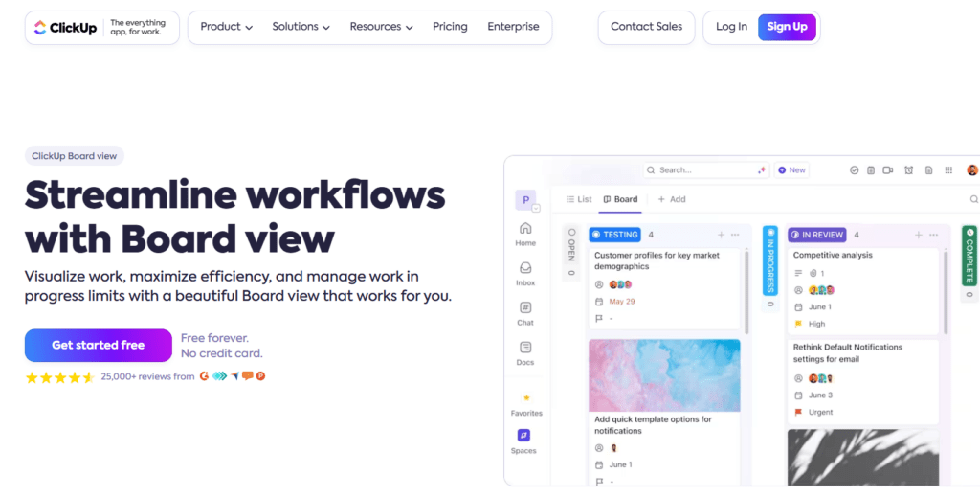This screenshot has height=497, width=980.
Task: Click the Get started free button
Action: pos(99,345)
